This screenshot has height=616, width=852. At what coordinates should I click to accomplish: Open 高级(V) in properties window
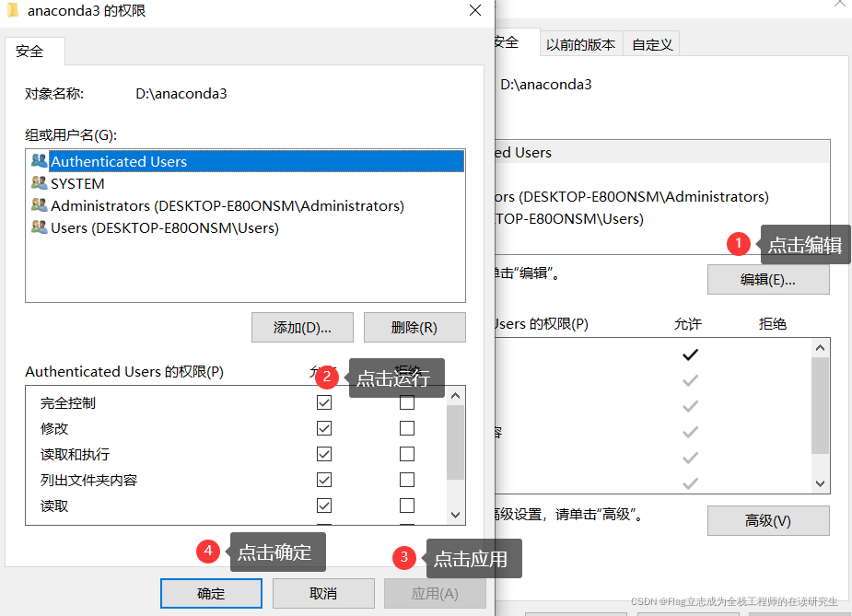pyautogui.click(x=768, y=520)
